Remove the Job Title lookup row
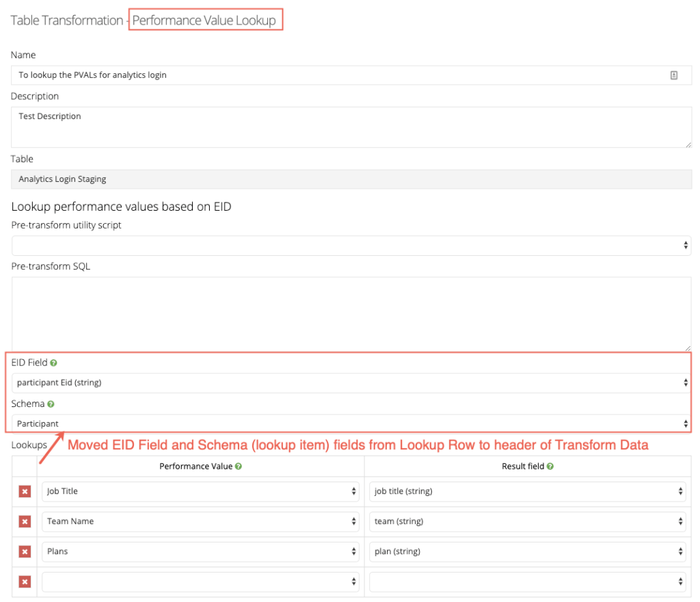Screen dimensions: 700x602 pyautogui.click(x=25, y=492)
